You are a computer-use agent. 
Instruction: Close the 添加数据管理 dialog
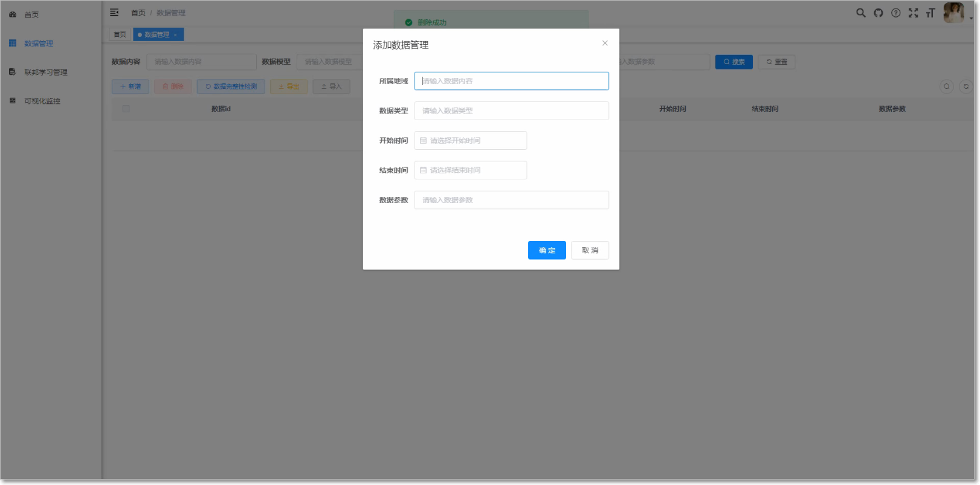coord(605,43)
